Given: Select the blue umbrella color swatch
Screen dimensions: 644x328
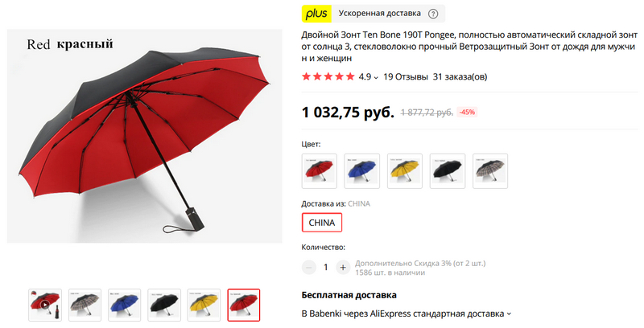Looking at the screenshot, I should coord(361,171).
